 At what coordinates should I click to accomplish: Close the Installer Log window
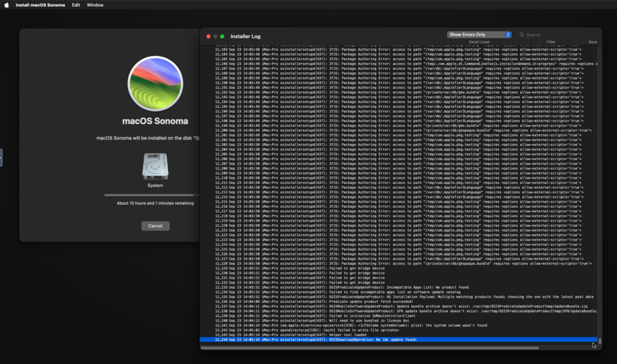[208, 36]
